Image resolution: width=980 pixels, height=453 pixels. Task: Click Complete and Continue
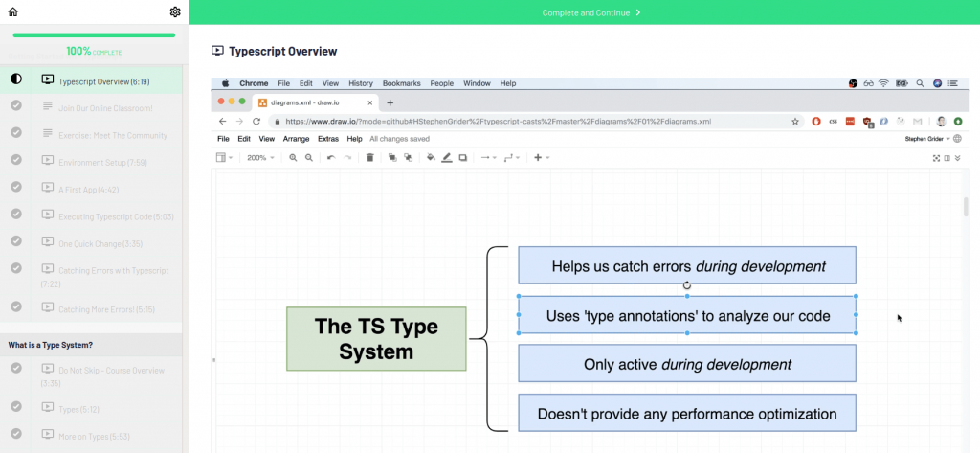(x=591, y=12)
